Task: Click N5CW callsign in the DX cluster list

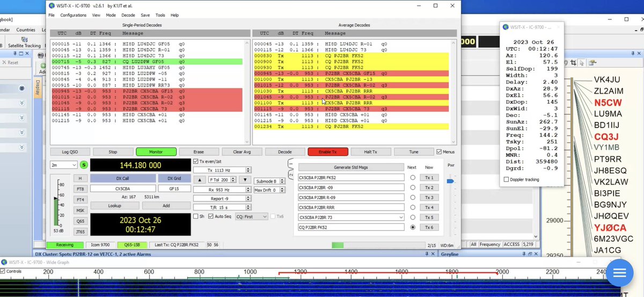Action: (x=608, y=102)
